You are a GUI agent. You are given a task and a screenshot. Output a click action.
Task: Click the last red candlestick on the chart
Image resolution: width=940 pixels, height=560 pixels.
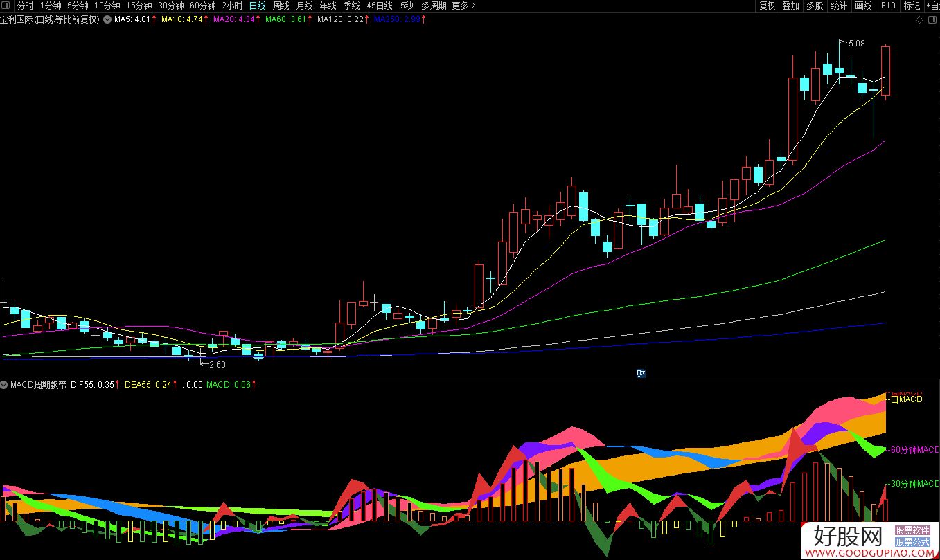886,71
